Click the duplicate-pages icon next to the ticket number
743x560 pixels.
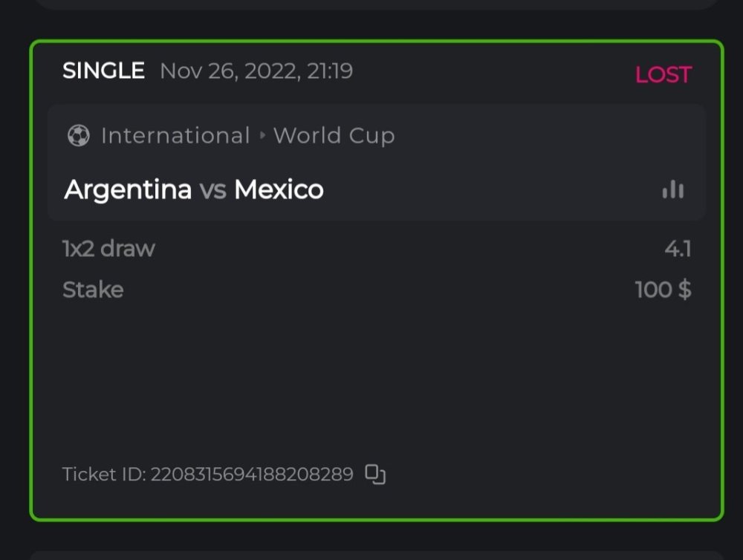(x=375, y=474)
